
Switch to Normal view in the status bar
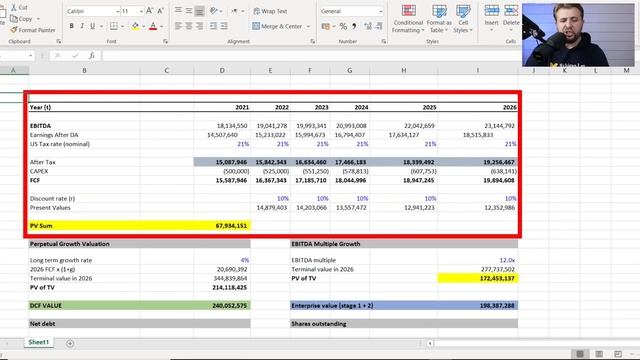pyautogui.click(x=580, y=354)
